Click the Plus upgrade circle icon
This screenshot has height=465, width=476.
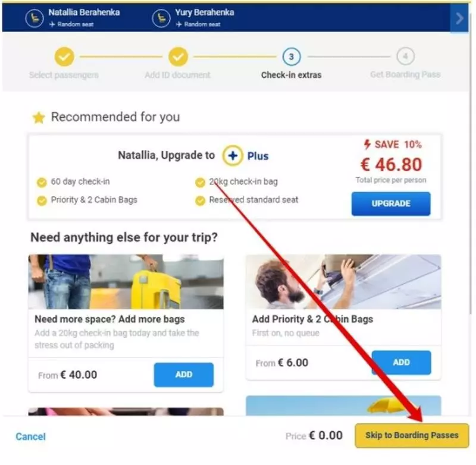[x=233, y=156]
